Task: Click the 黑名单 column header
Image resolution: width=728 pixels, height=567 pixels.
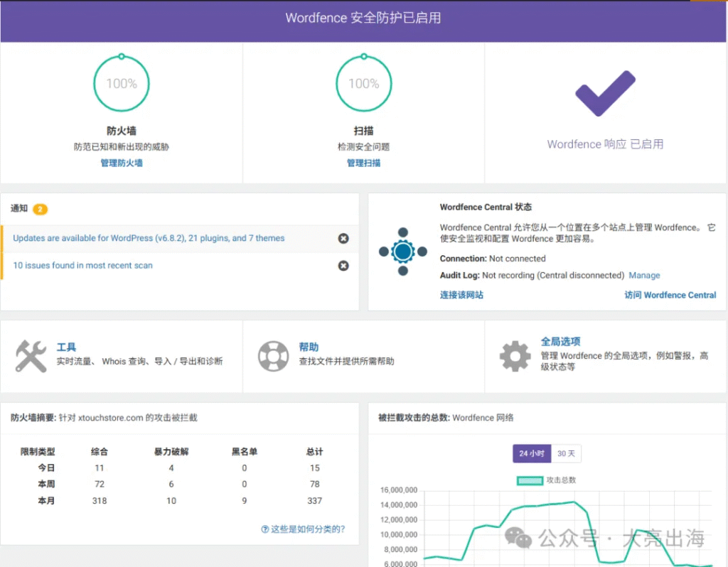Action: (x=245, y=451)
